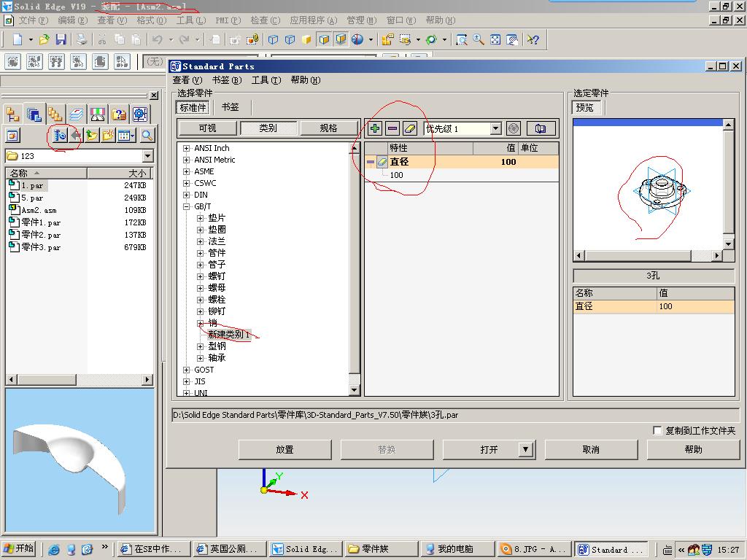Toggle the 可视 filter button
747x560 pixels.
tap(207, 128)
